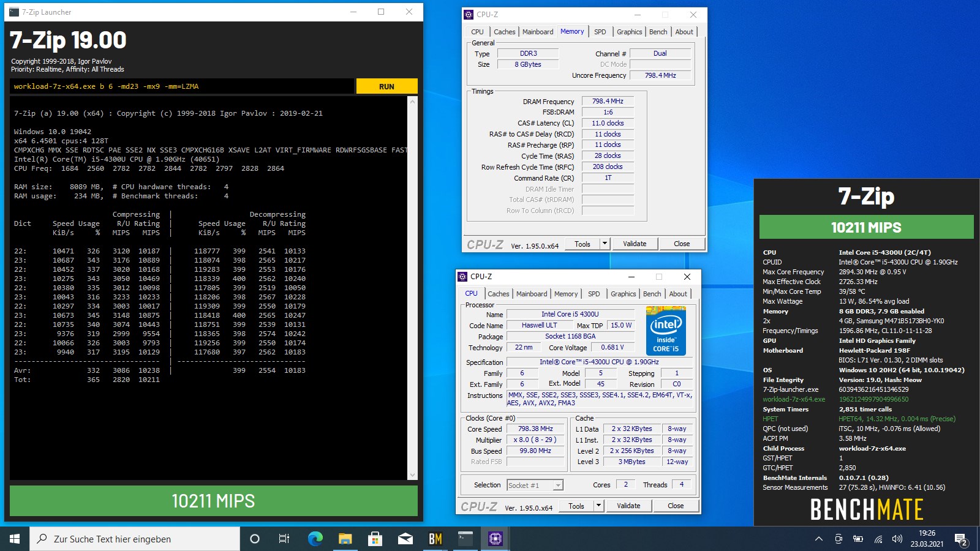Open Mainboard tab in upper CPU-Z window
Image resolution: width=980 pixels, height=551 pixels.
pyautogui.click(x=538, y=32)
